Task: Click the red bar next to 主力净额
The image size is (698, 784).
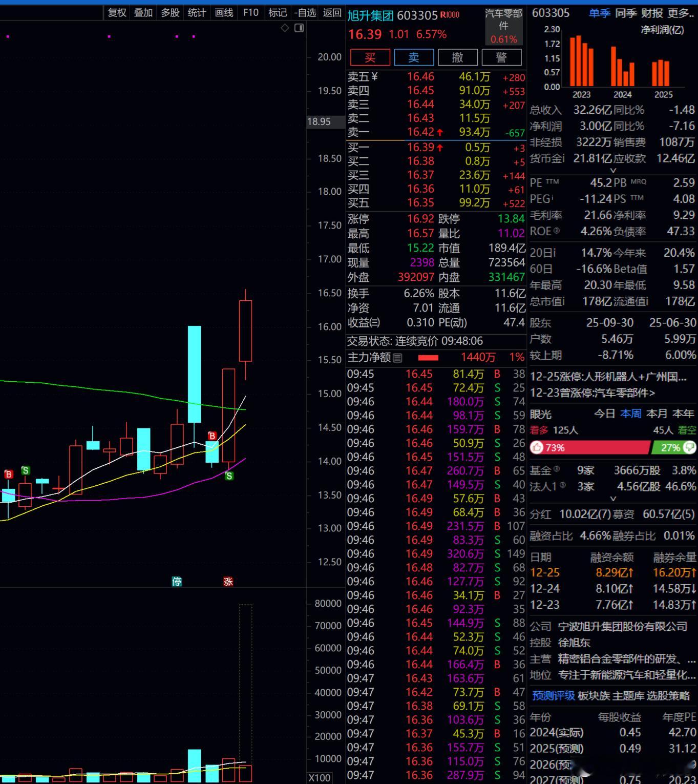Action: (428, 358)
